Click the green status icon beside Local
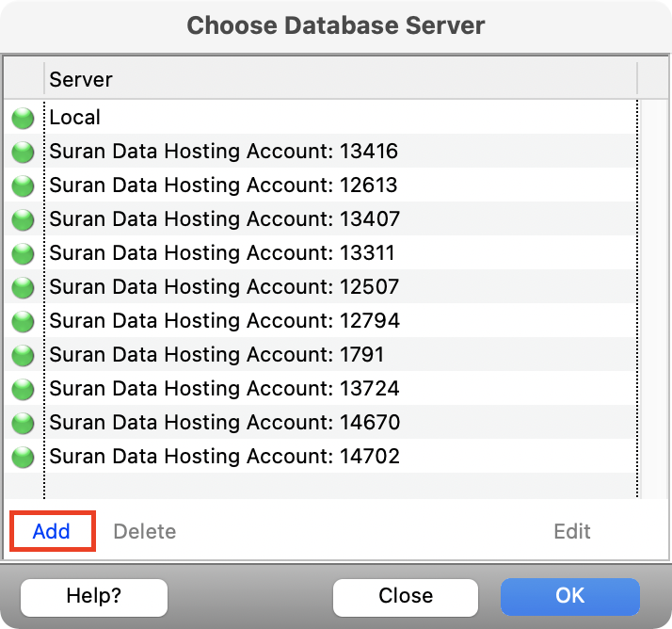This screenshot has width=672, height=629. click(x=23, y=119)
